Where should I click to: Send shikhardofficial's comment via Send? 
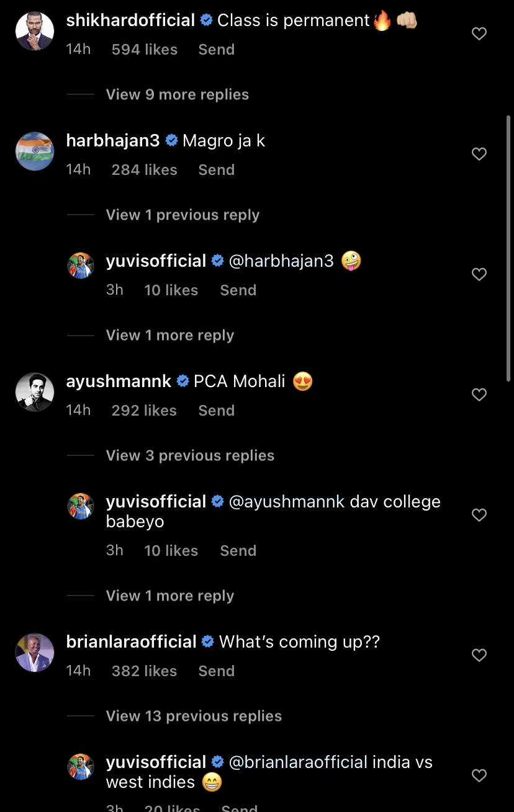point(216,50)
